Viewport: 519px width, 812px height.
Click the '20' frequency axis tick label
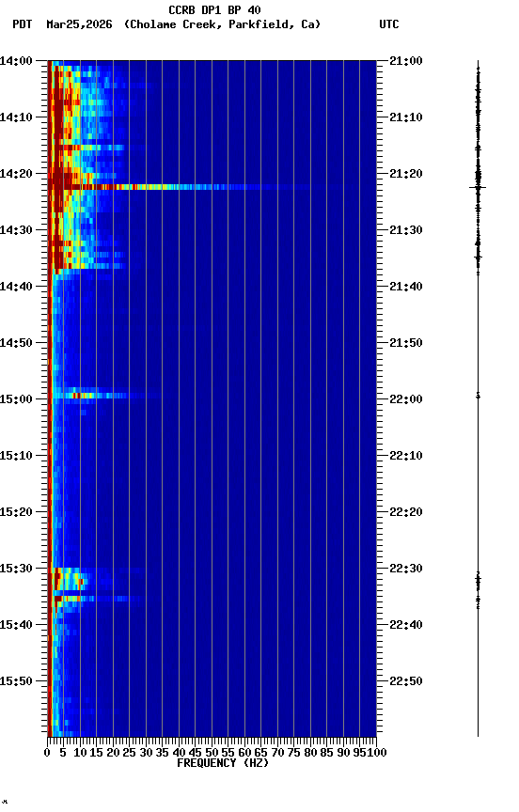tap(113, 753)
